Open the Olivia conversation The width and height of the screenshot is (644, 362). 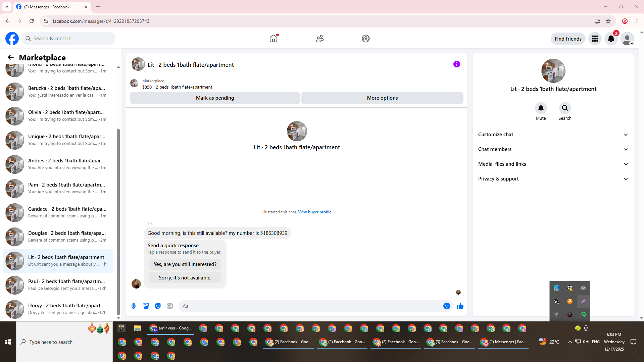(x=58, y=116)
